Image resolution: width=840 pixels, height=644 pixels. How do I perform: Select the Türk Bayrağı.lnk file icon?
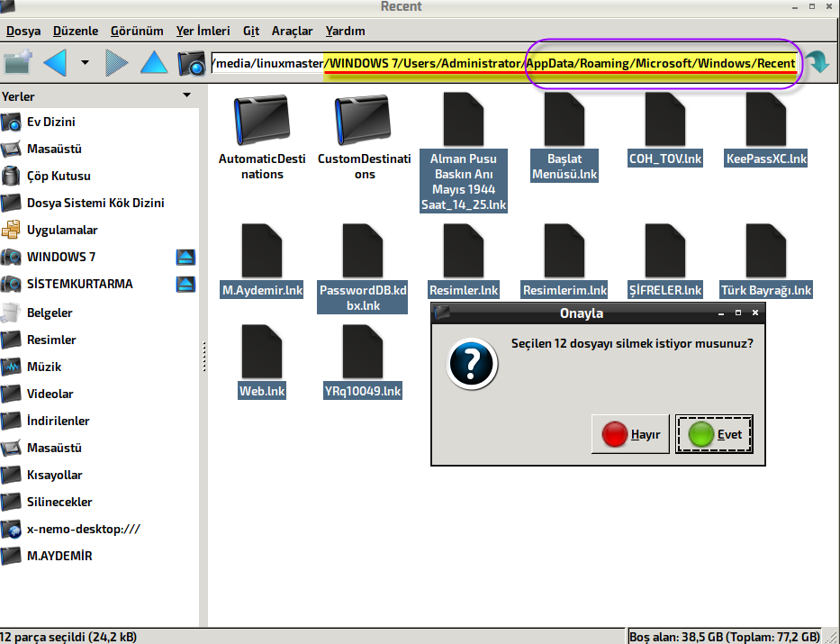point(765,250)
